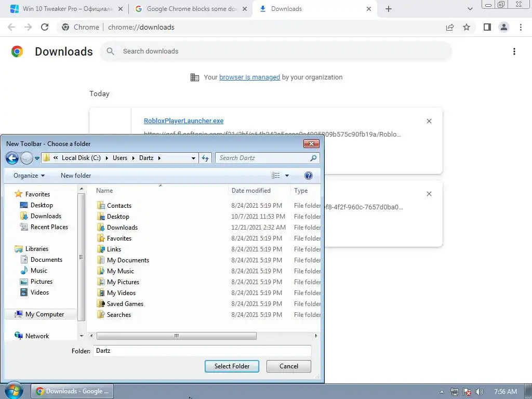The width and height of the screenshot is (532, 399).
Task: Select the Searches folder row
Action: coord(208,314)
